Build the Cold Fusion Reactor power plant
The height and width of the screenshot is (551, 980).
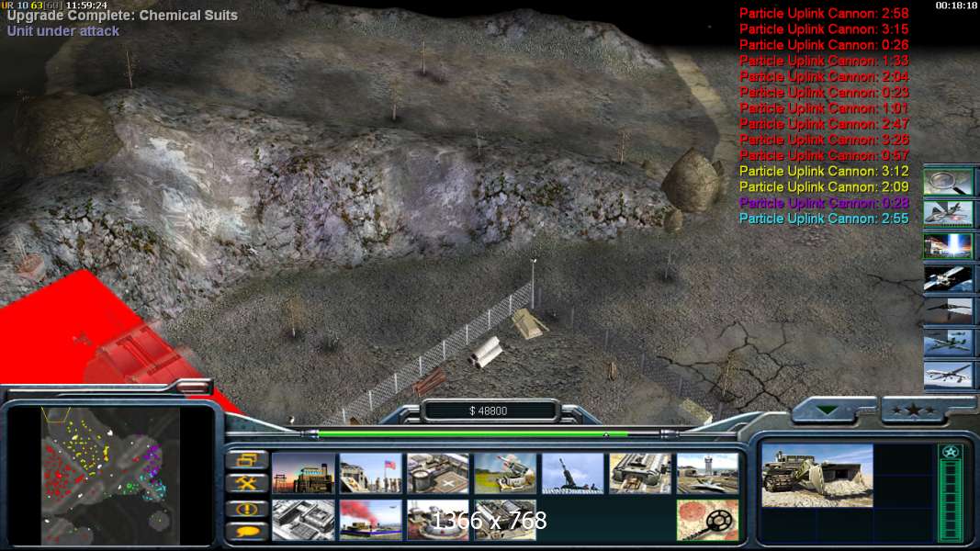[x=303, y=474]
